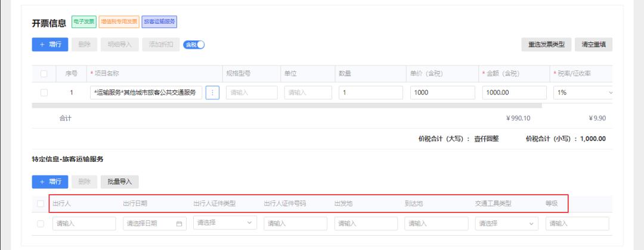This screenshot has width=644, height=250.
Task: Click the ¥990.10 total amount
Action: (x=518, y=118)
